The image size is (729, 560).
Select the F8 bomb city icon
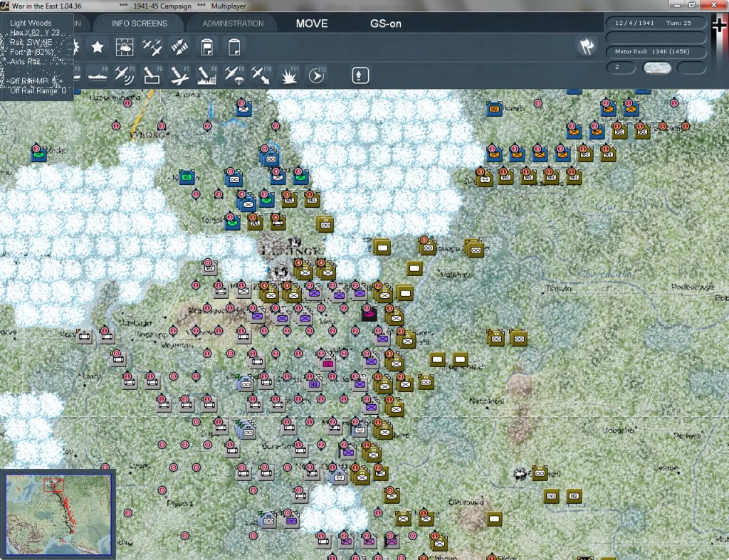click(x=207, y=75)
